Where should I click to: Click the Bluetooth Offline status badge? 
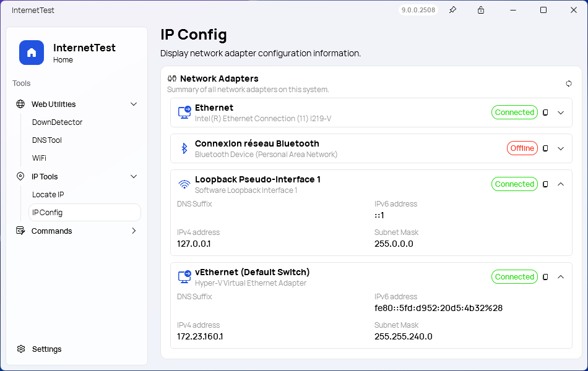tap(522, 148)
